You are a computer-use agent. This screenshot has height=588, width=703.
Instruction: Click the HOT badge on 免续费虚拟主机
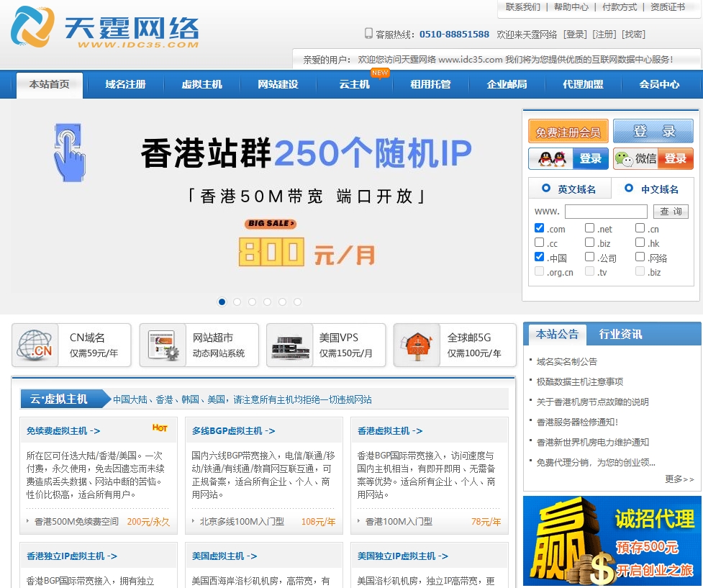point(160,428)
